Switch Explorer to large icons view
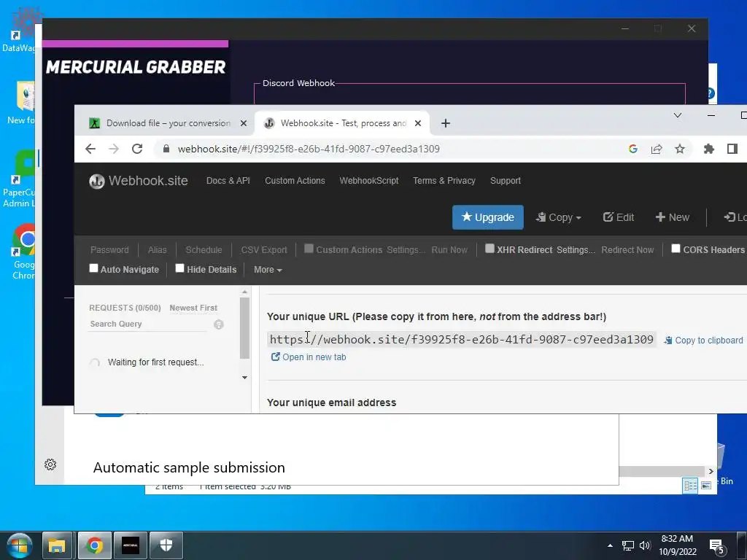This screenshot has width=747, height=560. point(706,485)
